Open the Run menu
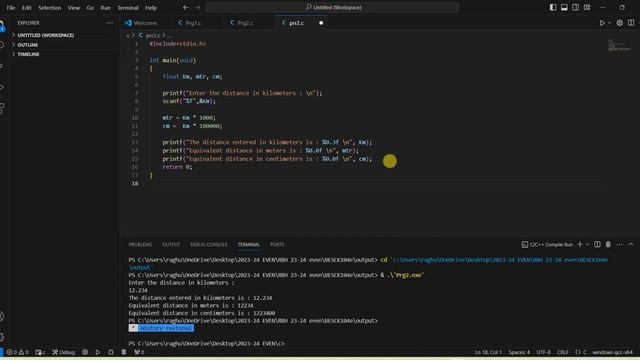 click(105, 8)
